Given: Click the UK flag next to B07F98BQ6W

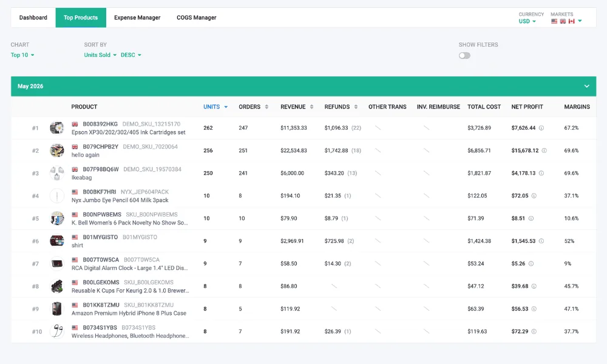Looking at the screenshot, I should tap(75, 169).
